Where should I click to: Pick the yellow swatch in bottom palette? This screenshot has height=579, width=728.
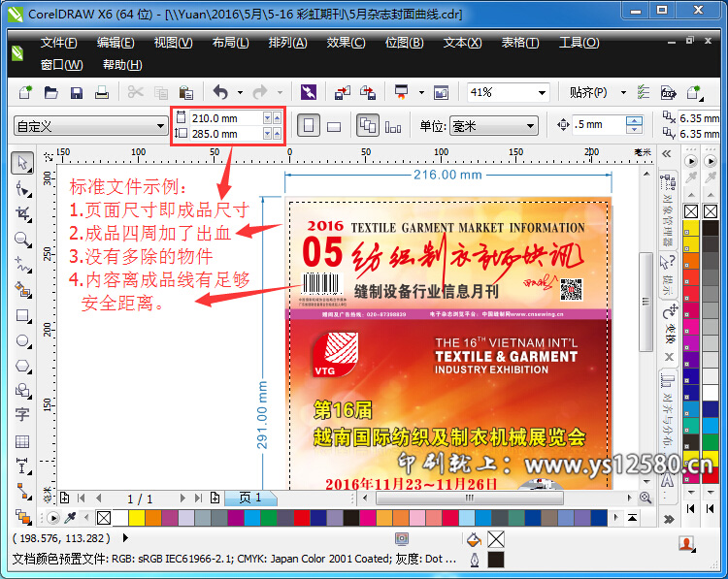coord(136,518)
